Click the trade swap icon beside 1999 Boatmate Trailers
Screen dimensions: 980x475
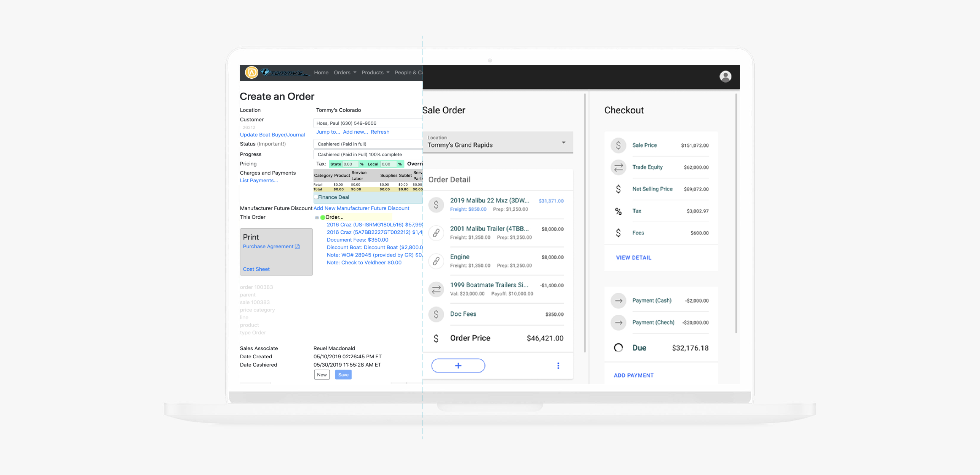coord(436,289)
